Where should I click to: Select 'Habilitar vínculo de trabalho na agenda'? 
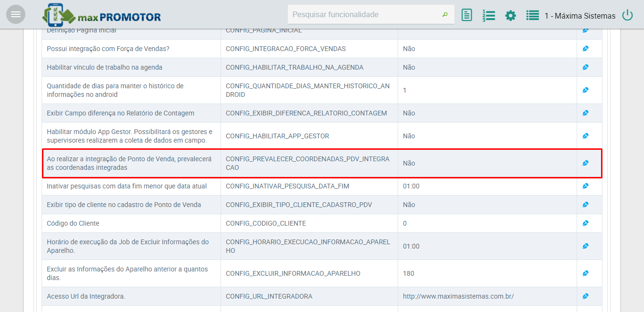click(x=105, y=67)
